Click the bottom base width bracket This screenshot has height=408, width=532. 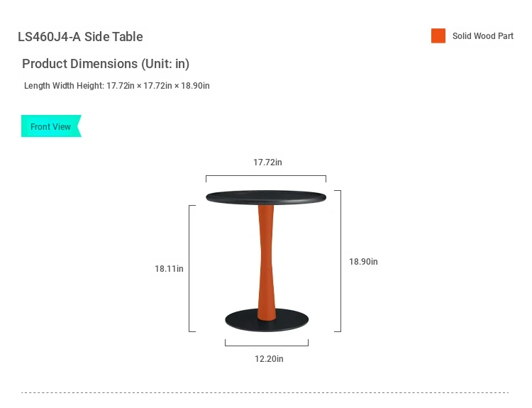267,343
